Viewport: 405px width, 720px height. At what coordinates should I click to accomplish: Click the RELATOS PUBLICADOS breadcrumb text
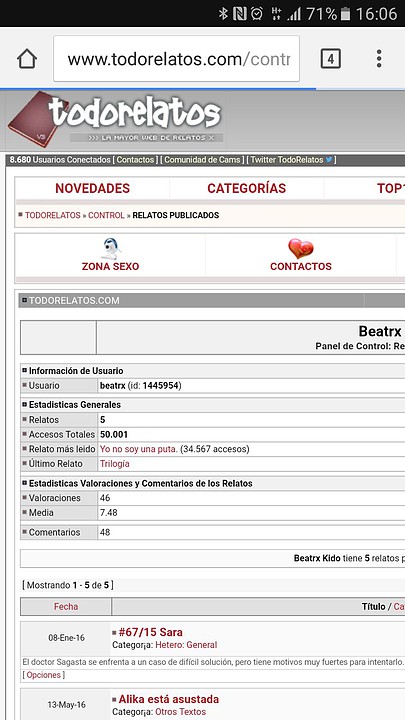coord(176,215)
